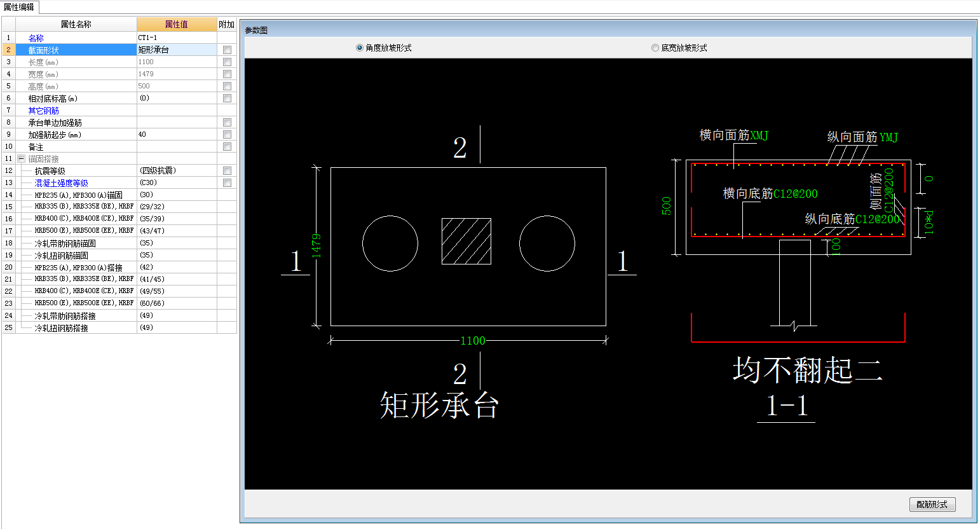
Task: Click the 抗震等级 value (四级抗震)
Action: pos(177,170)
